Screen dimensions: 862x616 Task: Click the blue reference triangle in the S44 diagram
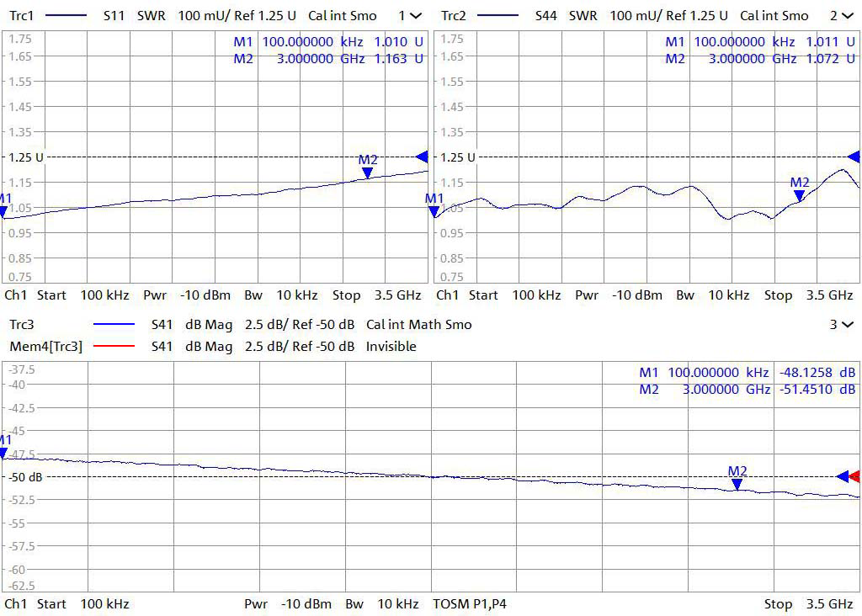854,157
